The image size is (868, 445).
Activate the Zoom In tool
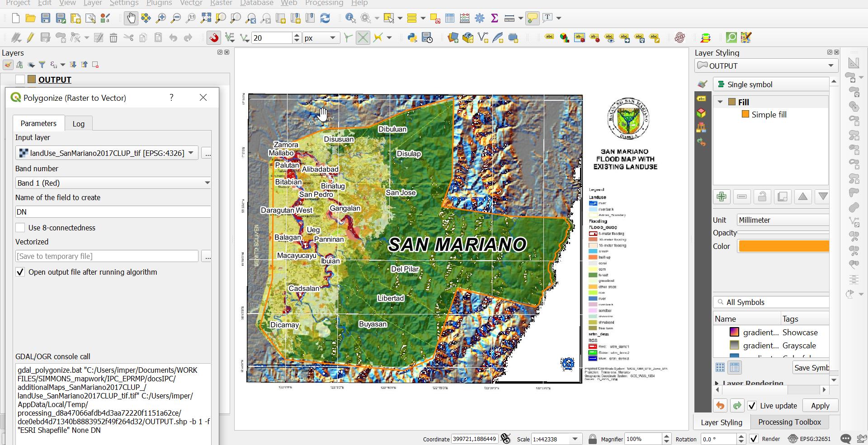[x=160, y=19]
